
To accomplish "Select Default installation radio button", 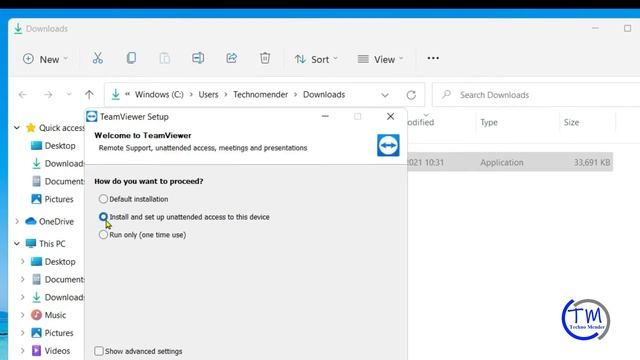I will [x=103, y=199].
